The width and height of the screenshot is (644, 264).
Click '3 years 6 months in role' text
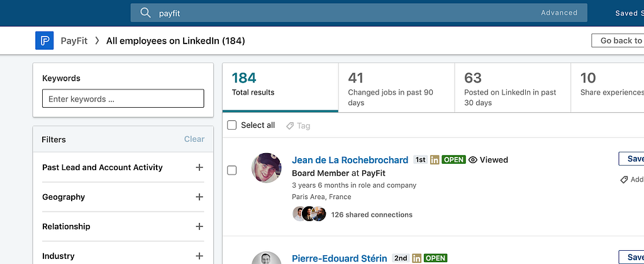(x=354, y=185)
